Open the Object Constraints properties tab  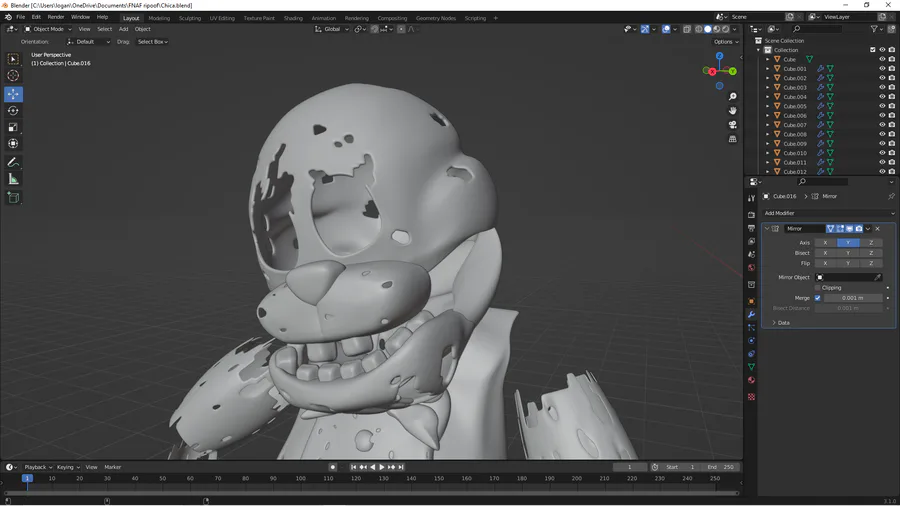click(751, 354)
